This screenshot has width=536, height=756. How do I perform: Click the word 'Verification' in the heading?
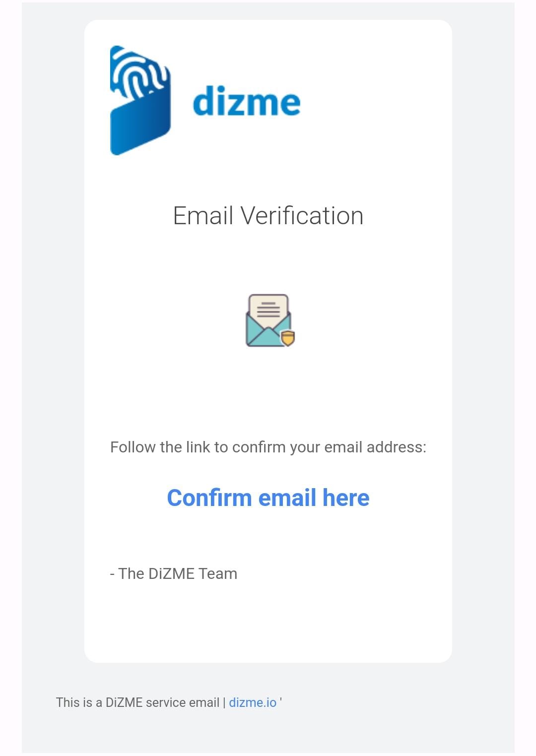(302, 216)
